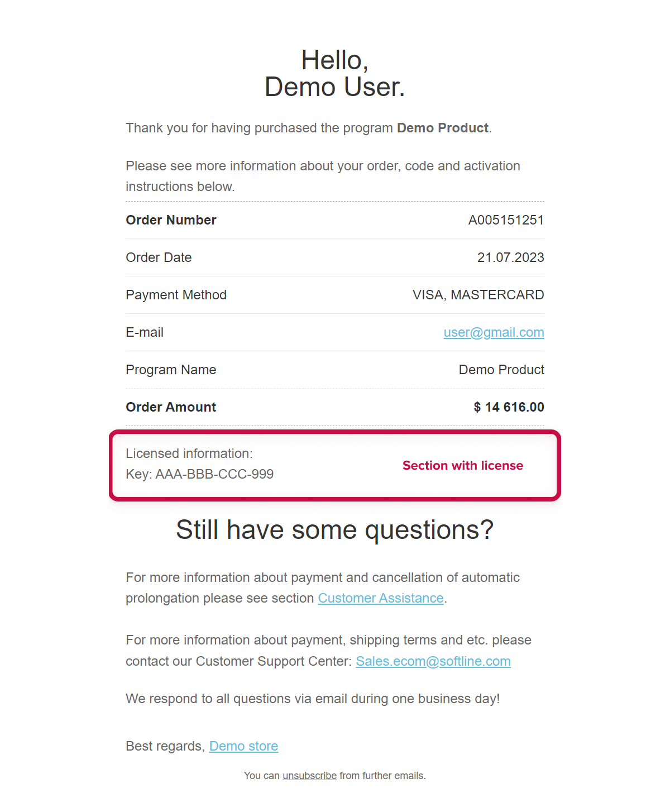This screenshot has width=670, height=812.
Task: Click the bold 'Demo Product' in thank-you line
Action: (x=442, y=128)
